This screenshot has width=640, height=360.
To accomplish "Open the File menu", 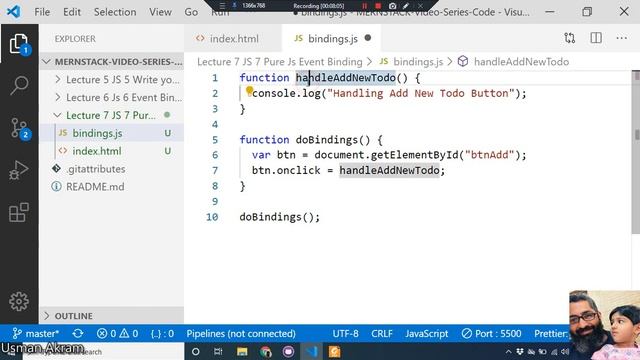I will [x=42, y=12].
